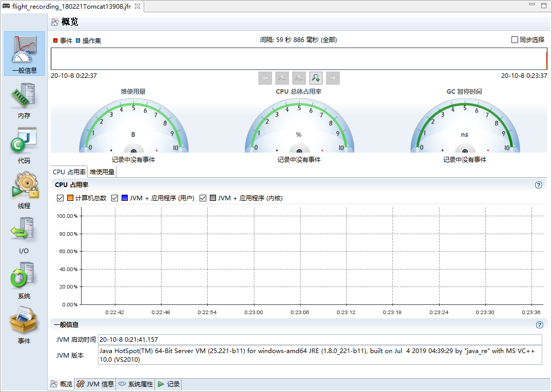Click help icon in 一般信息 section header
The width and height of the screenshot is (552, 392).
(539, 325)
